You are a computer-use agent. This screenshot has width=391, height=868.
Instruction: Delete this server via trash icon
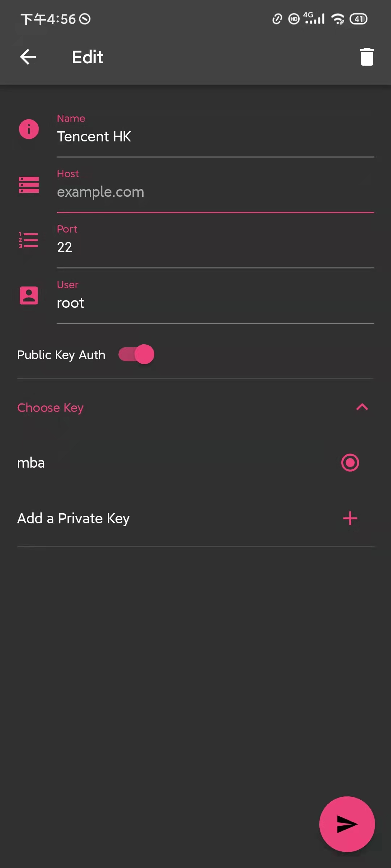tap(367, 57)
